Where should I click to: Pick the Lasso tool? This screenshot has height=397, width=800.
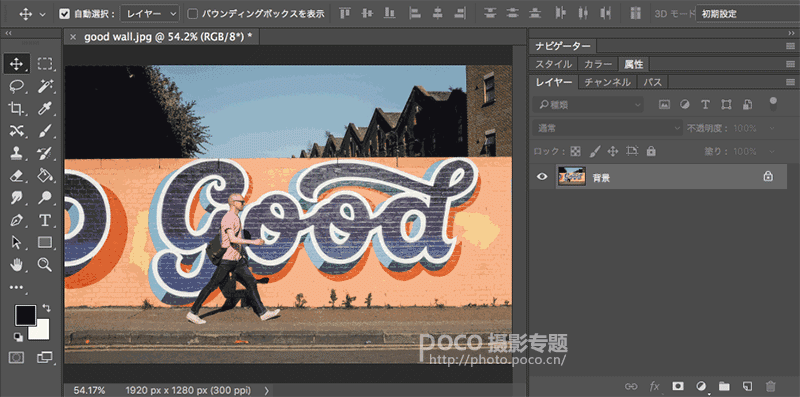point(16,86)
